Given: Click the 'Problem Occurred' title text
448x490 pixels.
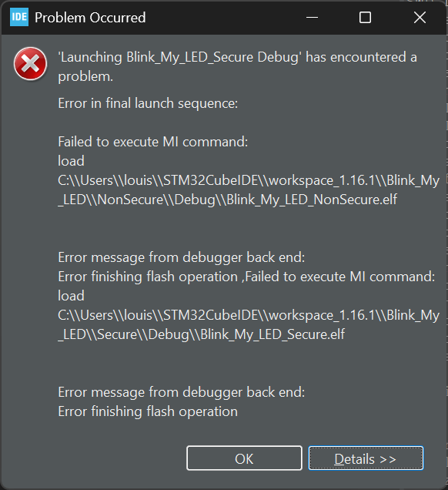Looking at the screenshot, I should coord(90,18).
